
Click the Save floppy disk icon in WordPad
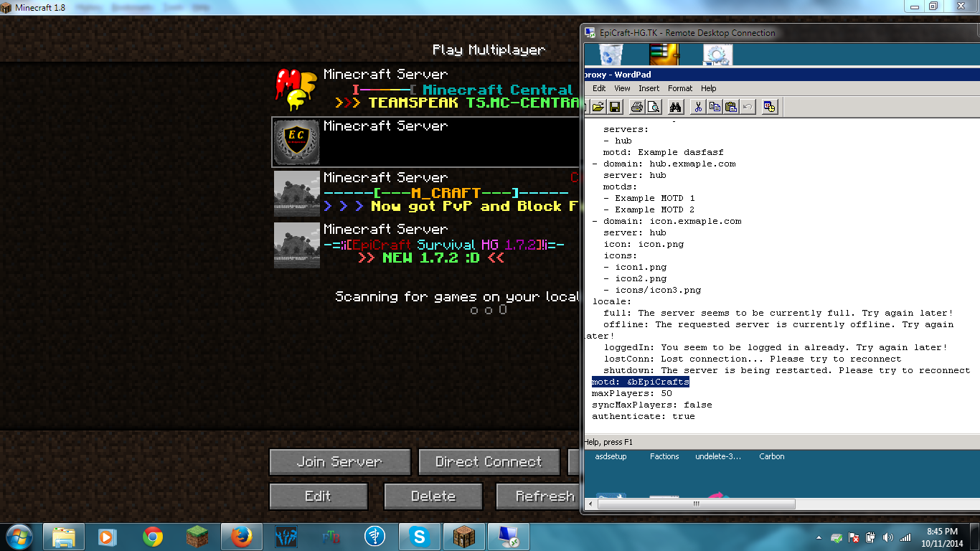[x=615, y=107]
